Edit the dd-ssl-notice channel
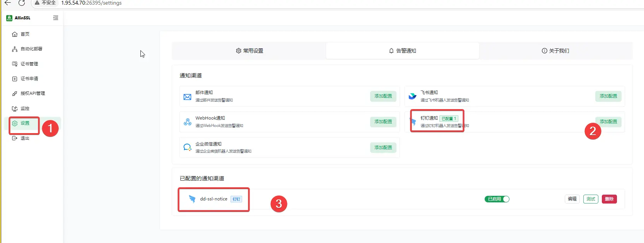The width and height of the screenshot is (644, 243). (x=572, y=199)
